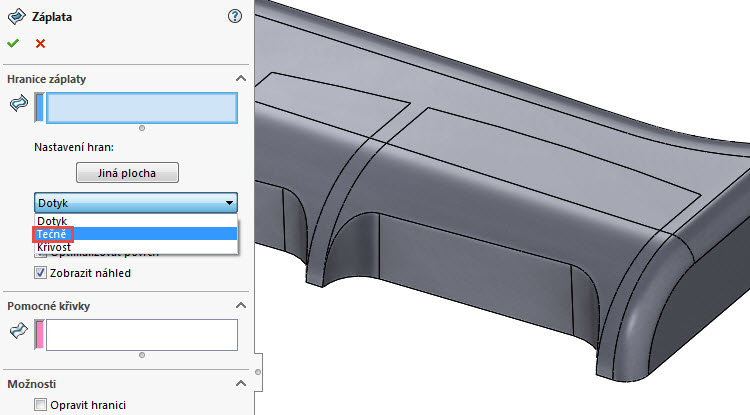Viewport: 750px width, 415px height.
Task: Click the pink curves color strip
Action: tap(39, 335)
